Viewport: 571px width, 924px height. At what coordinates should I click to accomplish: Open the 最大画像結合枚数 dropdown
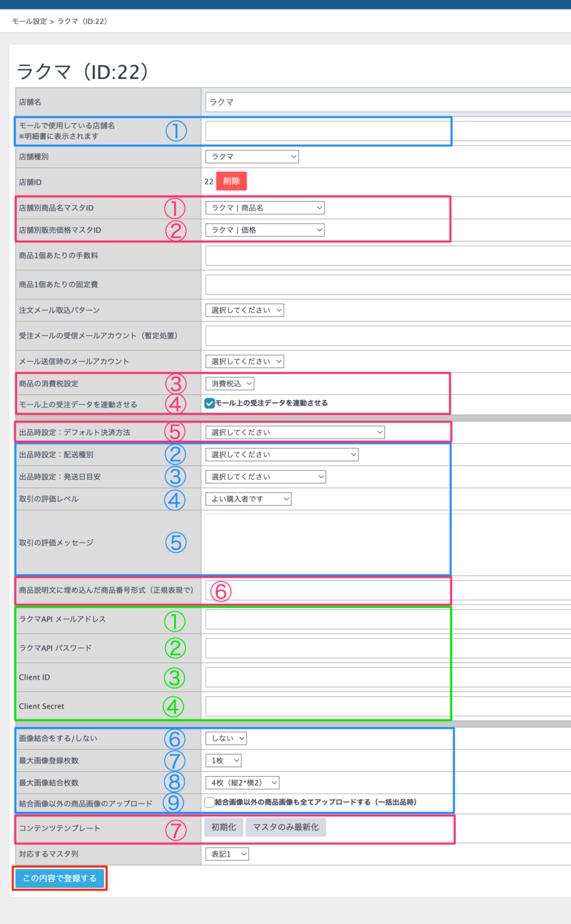[242, 783]
